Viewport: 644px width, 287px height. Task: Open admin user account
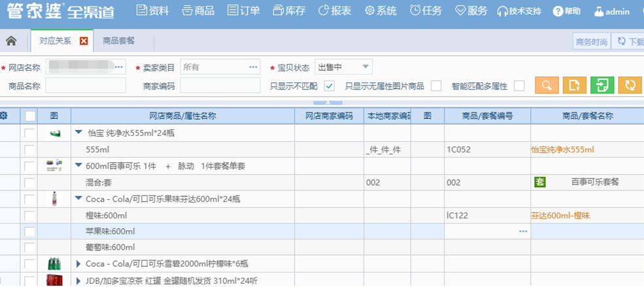(x=611, y=11)
